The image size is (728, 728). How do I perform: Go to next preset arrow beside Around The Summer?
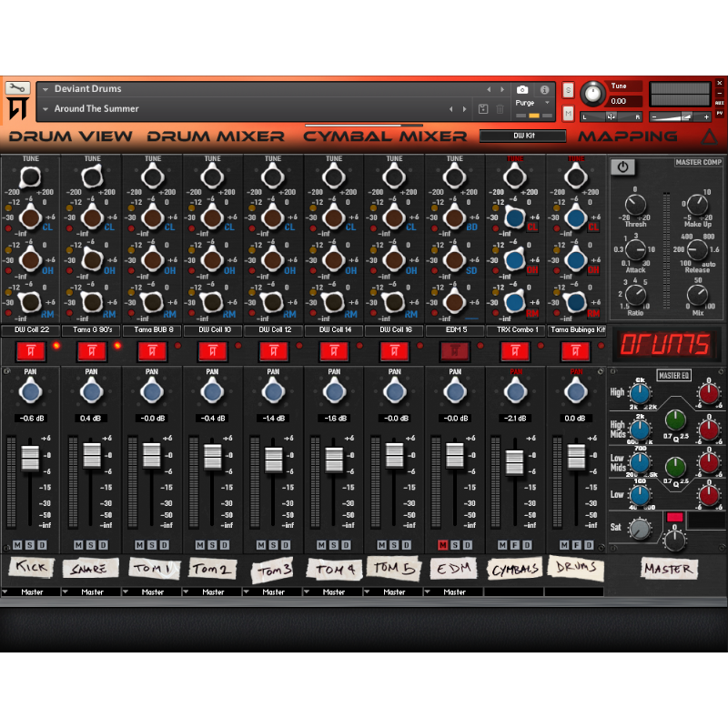(464, 109)
